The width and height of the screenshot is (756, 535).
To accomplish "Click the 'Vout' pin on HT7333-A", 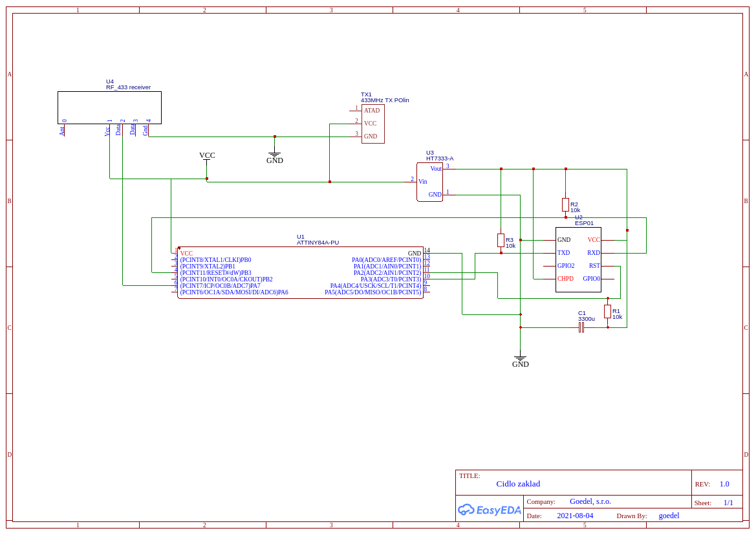I will (x=436, y=169).
